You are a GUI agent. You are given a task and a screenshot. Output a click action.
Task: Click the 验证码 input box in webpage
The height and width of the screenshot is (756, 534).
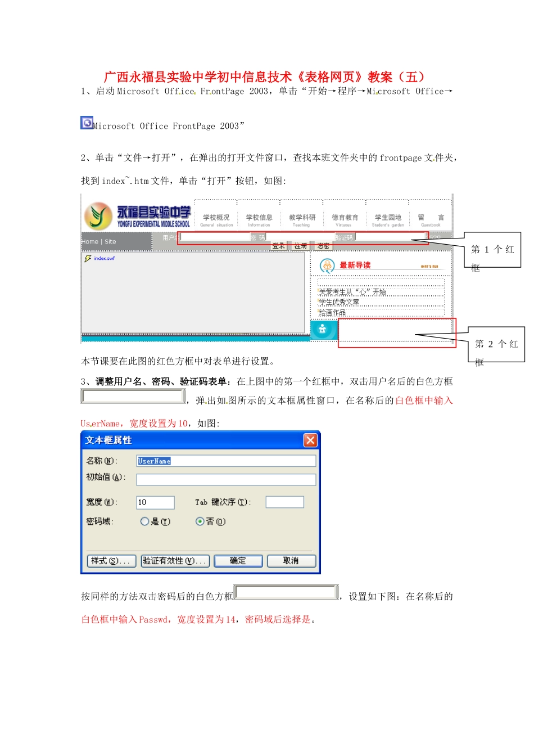(391, 237)
